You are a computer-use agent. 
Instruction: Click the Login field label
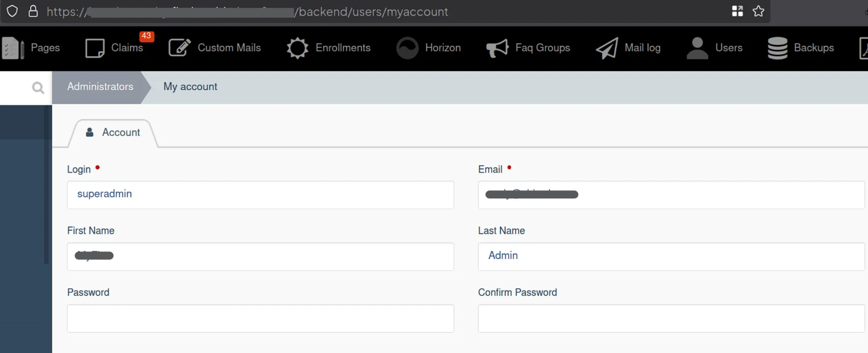79,169
